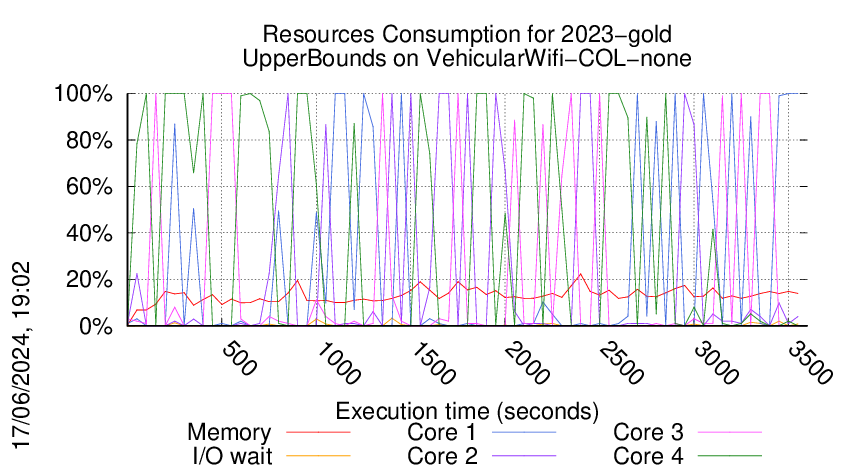Click the blue Core 1 legend line sample

tap(524, 432)
